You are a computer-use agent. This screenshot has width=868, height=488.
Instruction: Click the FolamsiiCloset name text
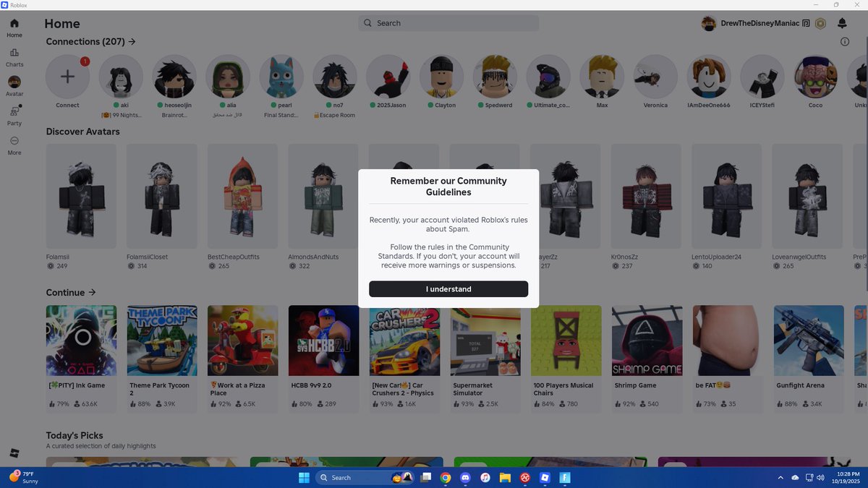click(x=147, y=257)
